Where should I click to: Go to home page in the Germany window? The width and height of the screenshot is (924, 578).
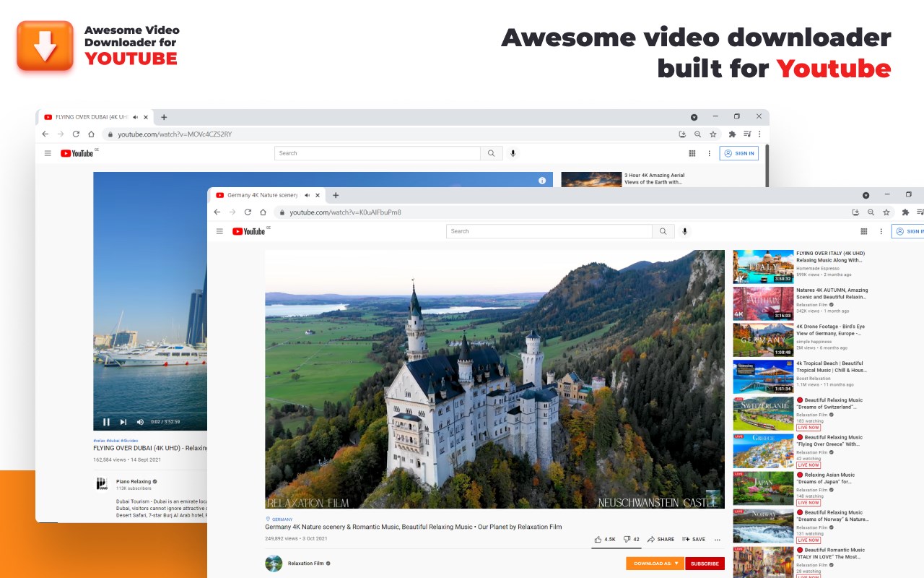263,212
